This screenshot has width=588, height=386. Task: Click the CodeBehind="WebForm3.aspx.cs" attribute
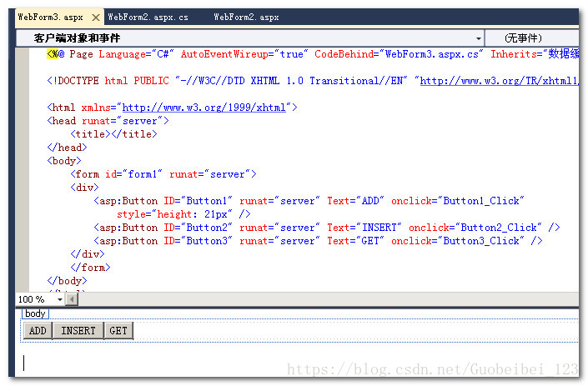(399, 54)
